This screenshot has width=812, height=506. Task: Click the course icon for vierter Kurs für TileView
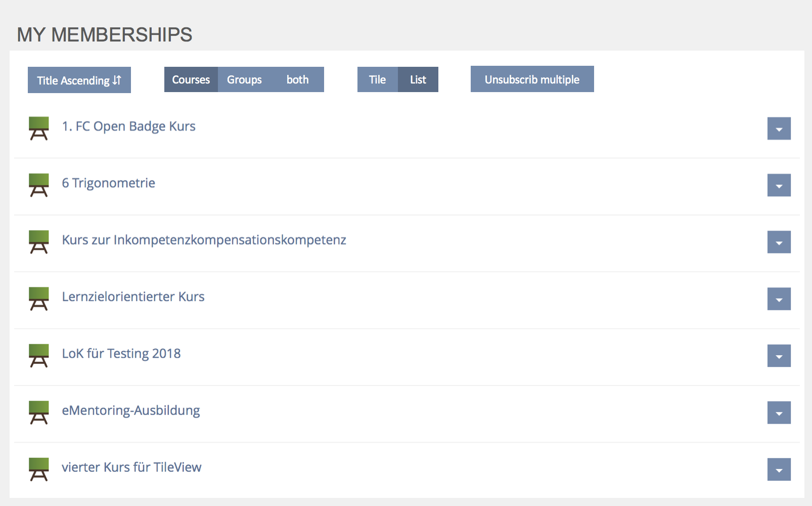38,469
